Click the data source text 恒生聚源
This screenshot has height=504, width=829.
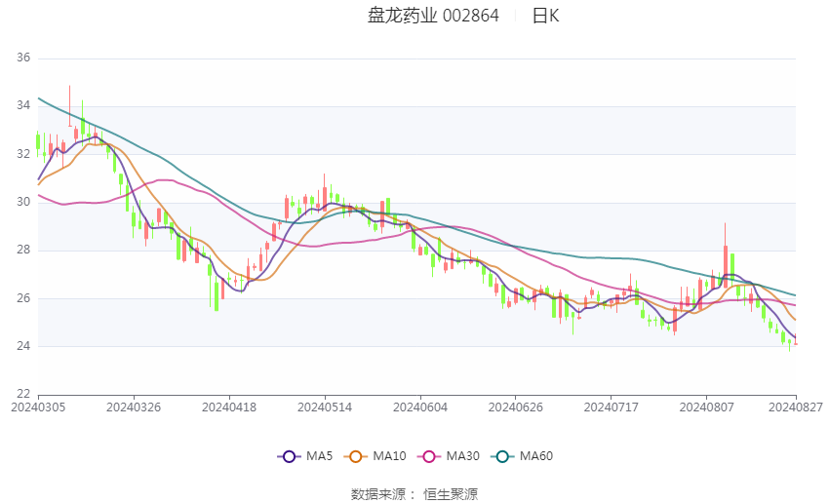tap(451, 494)
